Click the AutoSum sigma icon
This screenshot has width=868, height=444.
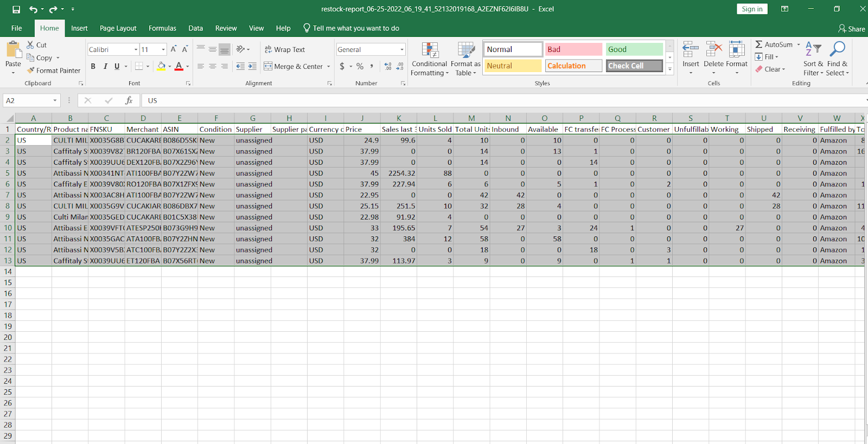point(759,44)
